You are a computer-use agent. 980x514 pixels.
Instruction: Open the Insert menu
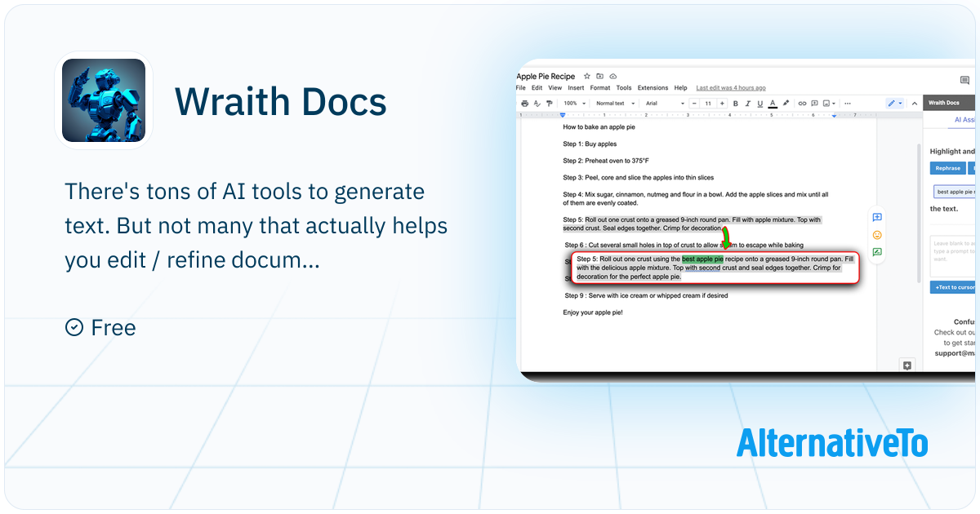[x=576, y=88]
